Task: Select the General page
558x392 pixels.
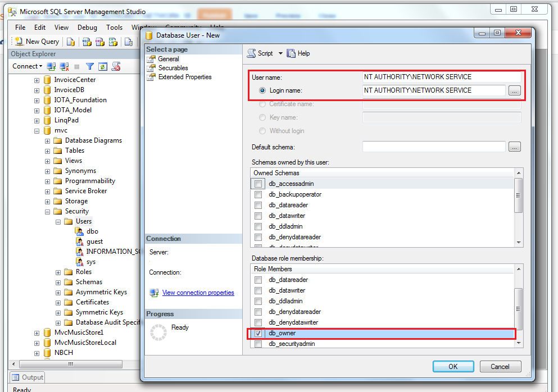Action: tap(169, 59)
